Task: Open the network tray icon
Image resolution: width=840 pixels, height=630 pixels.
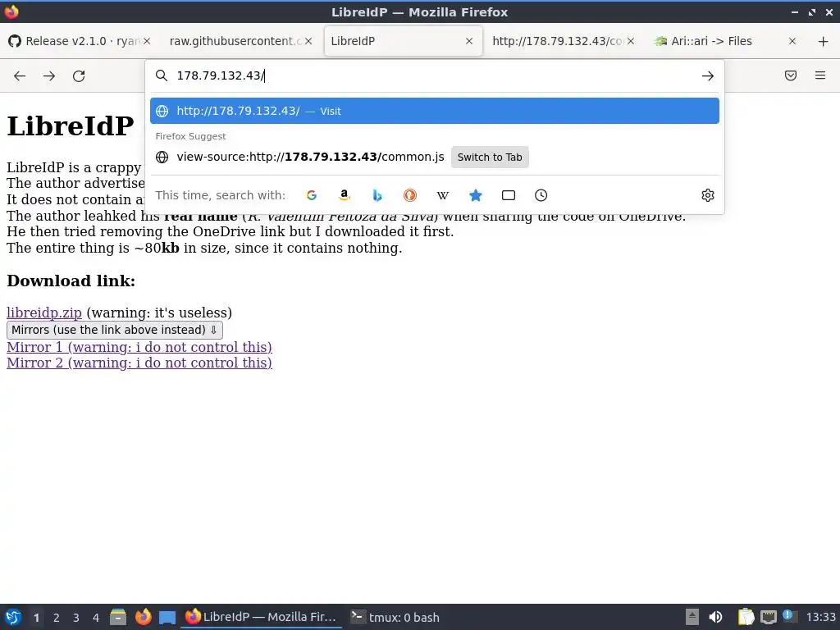Action: click(768, 617)
